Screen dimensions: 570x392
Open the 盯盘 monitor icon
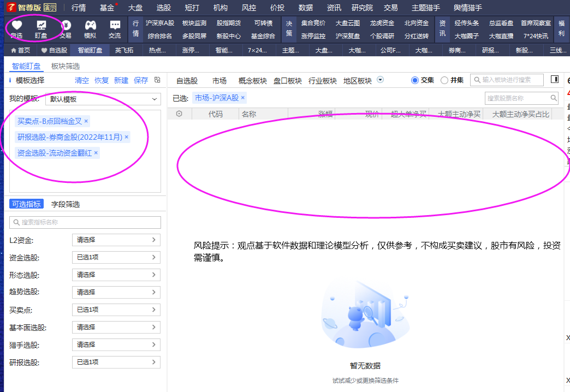click(x=41, y=25)
